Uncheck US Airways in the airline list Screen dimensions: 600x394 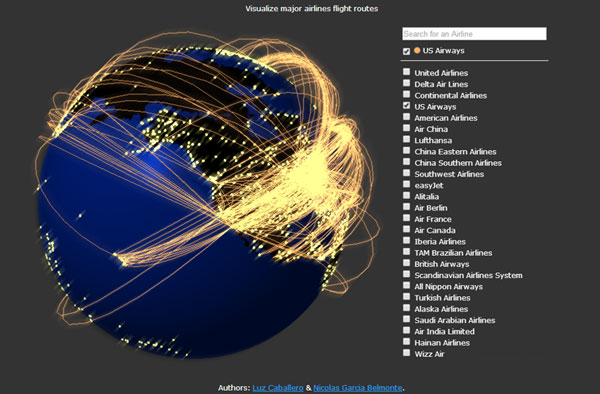[406, 105]
